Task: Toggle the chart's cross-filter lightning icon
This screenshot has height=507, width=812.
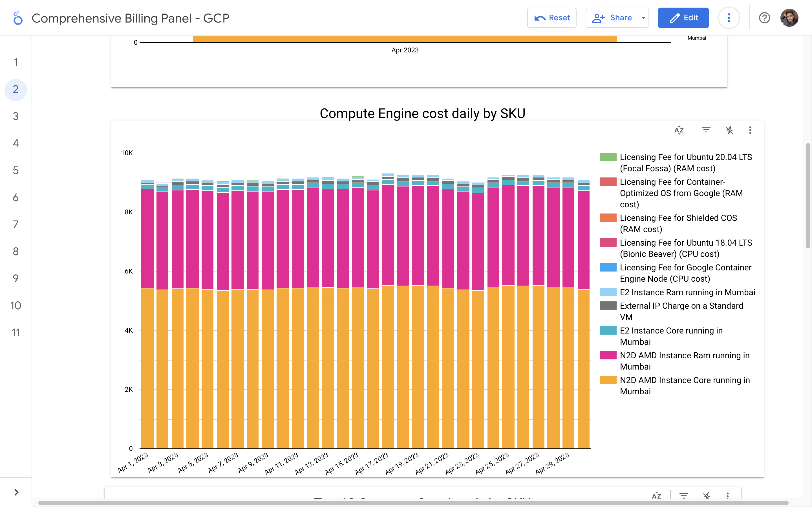Action: pyautogui.click(x=729, y=130)
